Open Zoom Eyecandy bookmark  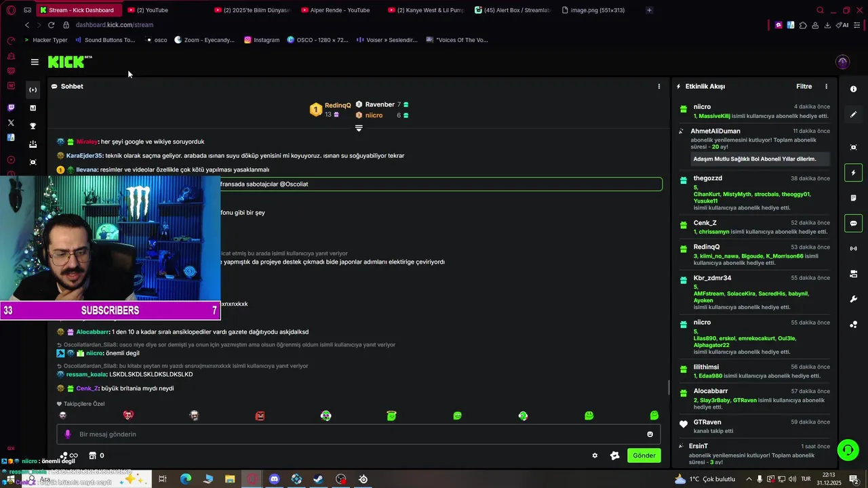[204, 40]
